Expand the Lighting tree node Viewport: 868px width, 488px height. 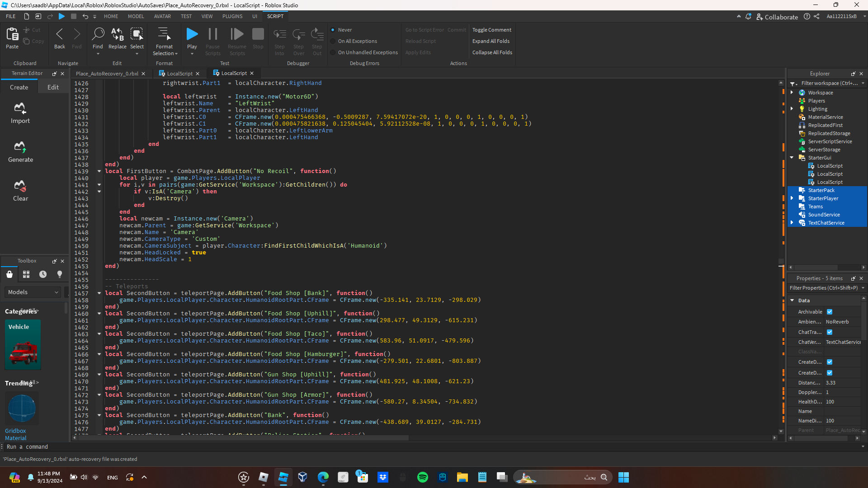[792, 109]
